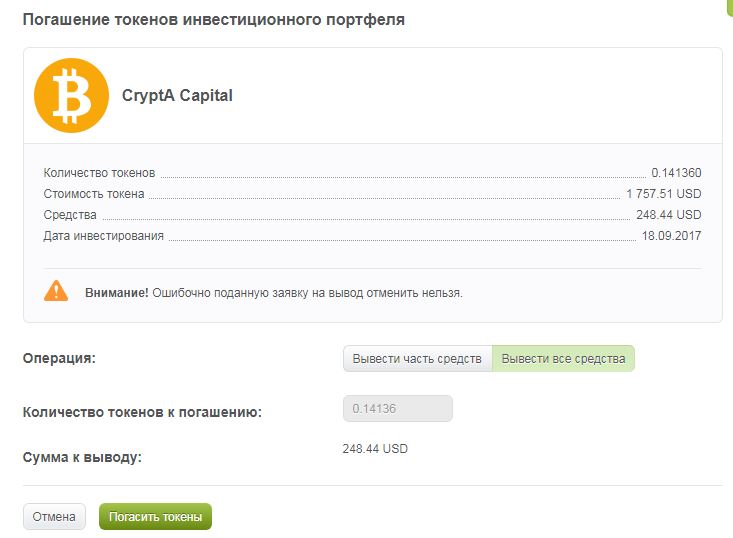Click the orange warning triangle icon
This screenshot has width=733, height=538.
[x=56, y=291]
